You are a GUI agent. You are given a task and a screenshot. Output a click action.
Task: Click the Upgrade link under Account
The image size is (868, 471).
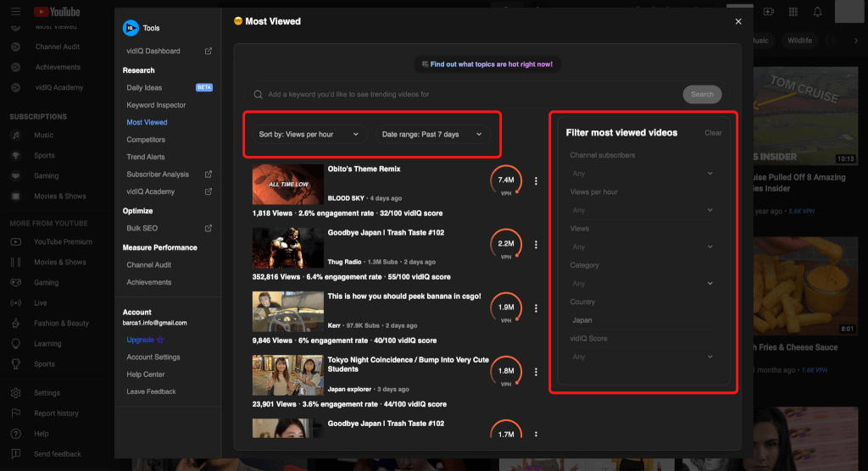pos(141,340)
